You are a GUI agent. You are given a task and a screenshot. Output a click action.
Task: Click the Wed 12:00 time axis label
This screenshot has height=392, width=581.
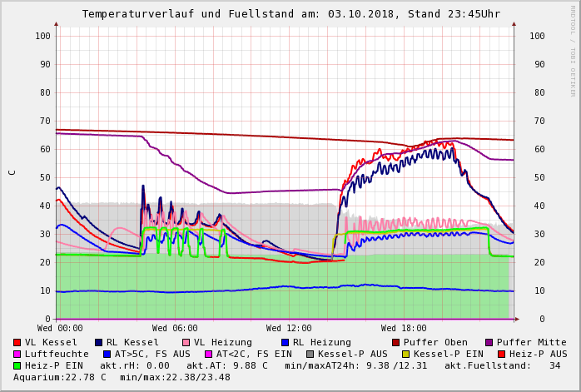coord(289,329)
